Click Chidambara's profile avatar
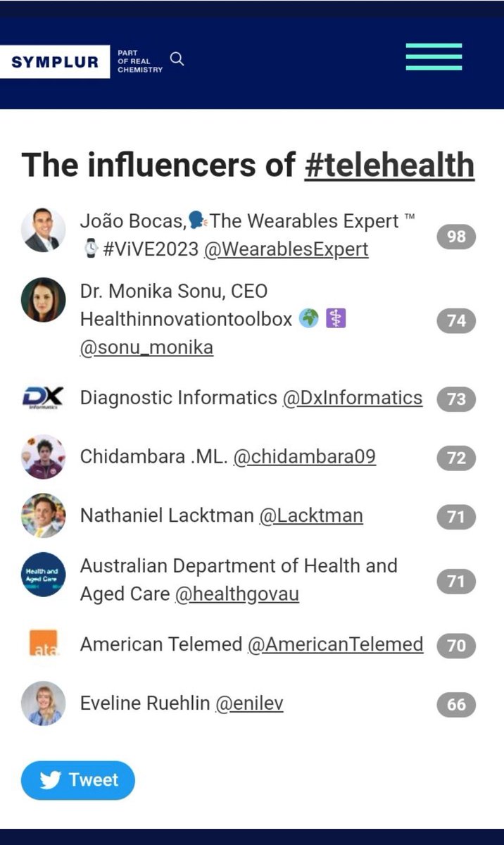 43,457
